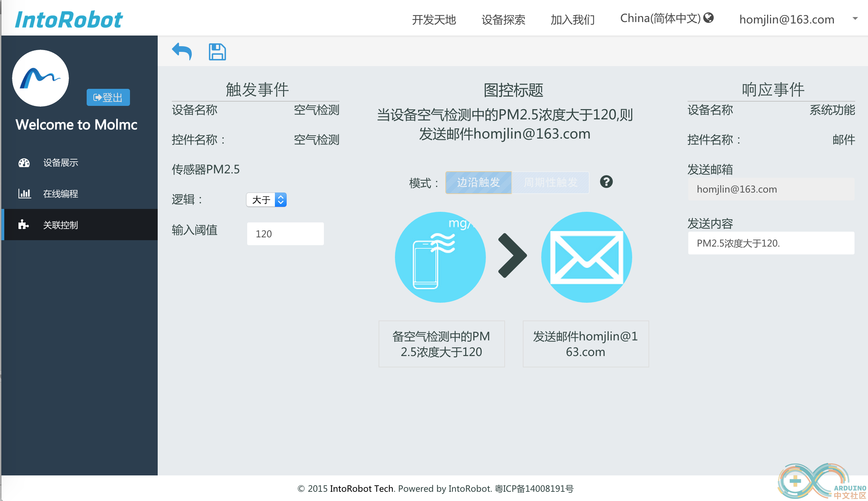Viewport: 868px width, 501px height.
Task: Click the dashboard gauge icon for 设备展示
Action: (x=24, y=163)
